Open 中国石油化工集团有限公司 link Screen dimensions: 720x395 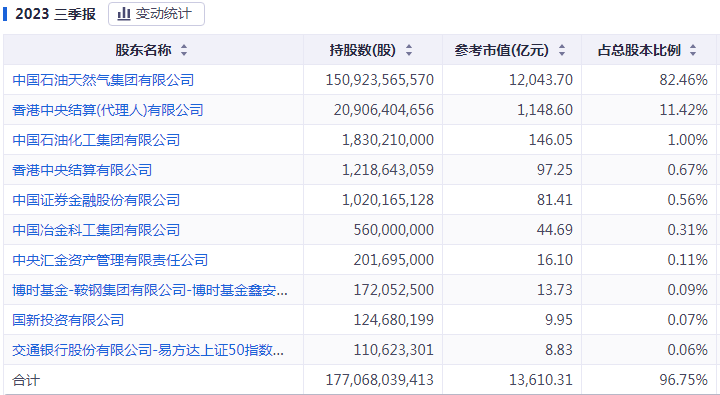(x=96, y=140)
